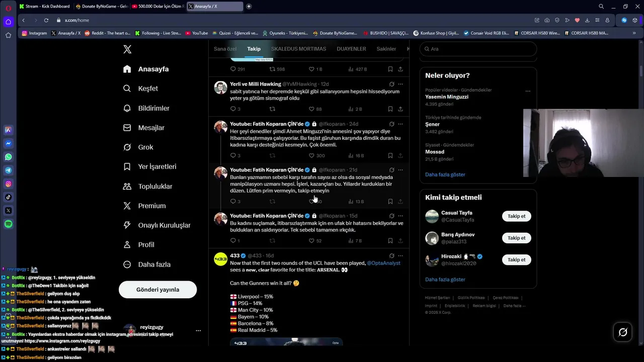The width and height of the screenshot is (644, 362).
Task: Open Premium page
Action: point(144,206)
